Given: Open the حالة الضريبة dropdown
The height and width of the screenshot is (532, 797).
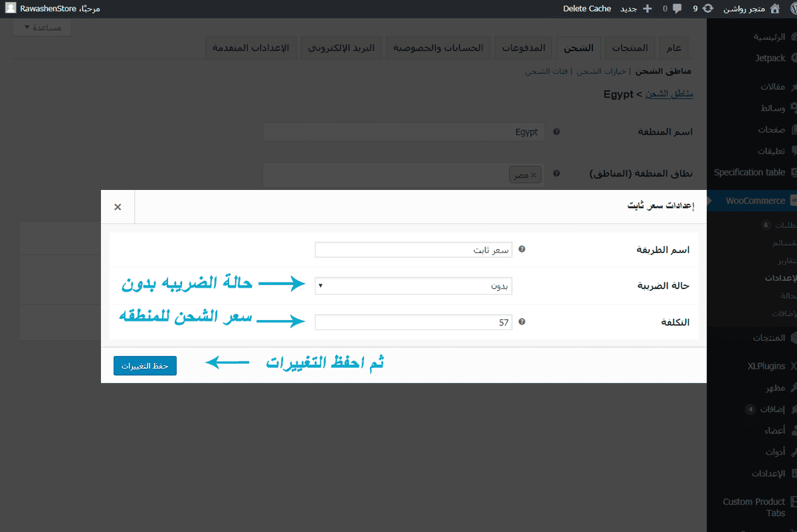Looking at the screenshot, I should click(414, 286).
